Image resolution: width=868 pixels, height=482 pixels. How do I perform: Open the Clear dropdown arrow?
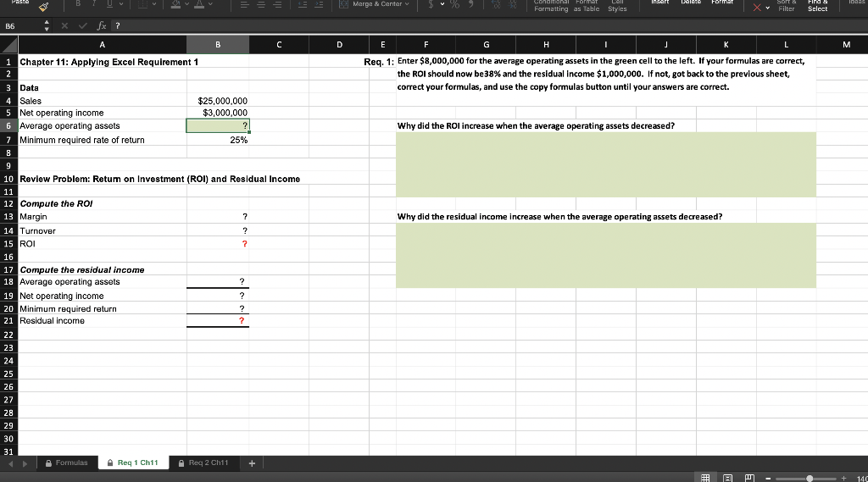(x=768, y=8)
